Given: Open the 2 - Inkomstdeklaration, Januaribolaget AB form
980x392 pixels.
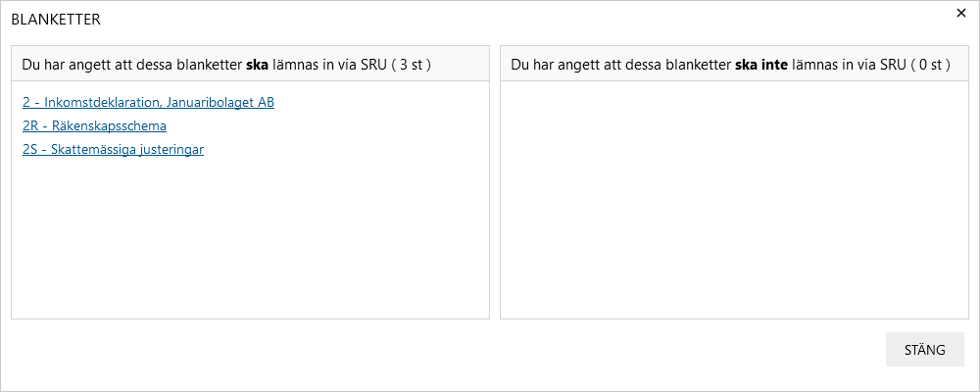Looking at the screenshot, I should click(x=148, y=103).
